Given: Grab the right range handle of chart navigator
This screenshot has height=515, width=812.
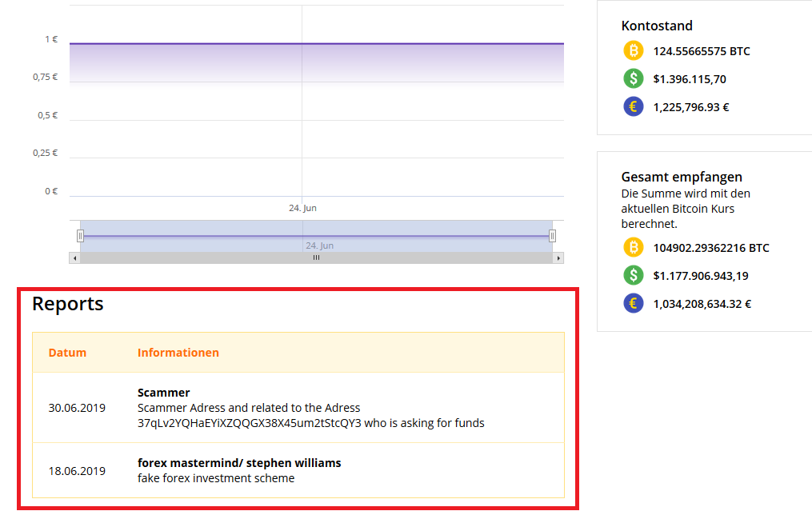Looking at the screenshot, I should (552, 236).
